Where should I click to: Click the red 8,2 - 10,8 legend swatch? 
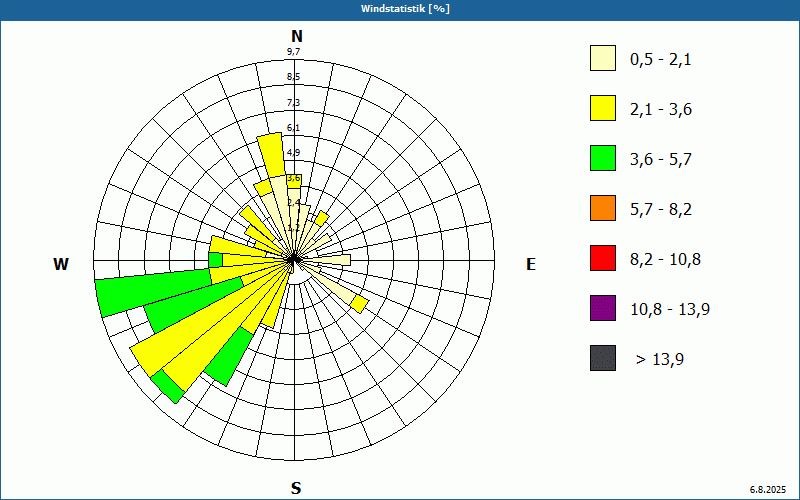tap(603, 258)
